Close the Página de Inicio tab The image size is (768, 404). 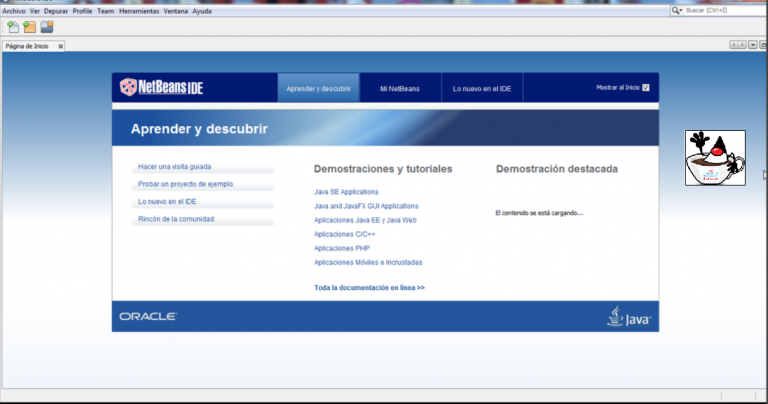[61, 46]
